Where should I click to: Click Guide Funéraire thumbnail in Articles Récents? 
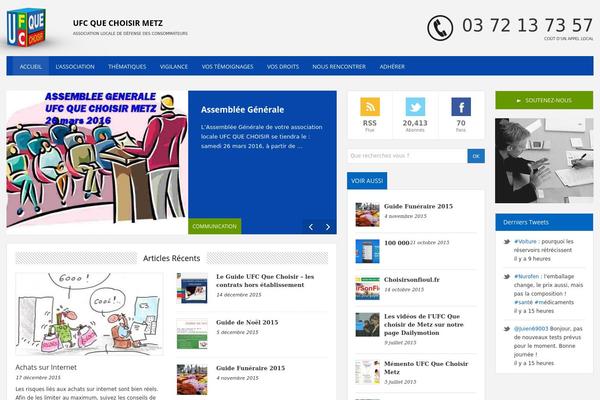click(x=192, y=379)
